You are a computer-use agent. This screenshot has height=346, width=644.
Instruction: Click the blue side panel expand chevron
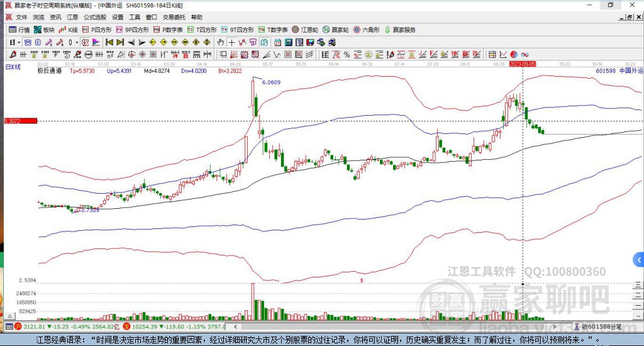click(639, 260)
